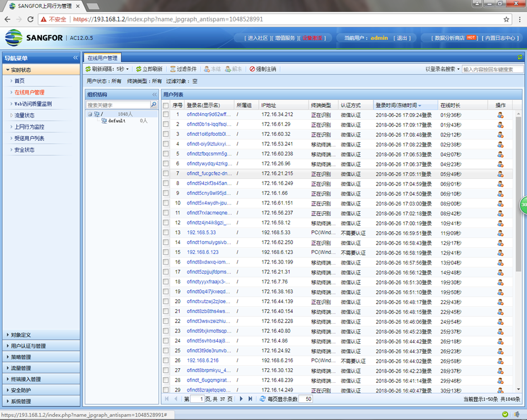Viewport: 527px width, 420px height.
Task: Select the 在线用户管理 content tab
Action: tap(102, 58)
